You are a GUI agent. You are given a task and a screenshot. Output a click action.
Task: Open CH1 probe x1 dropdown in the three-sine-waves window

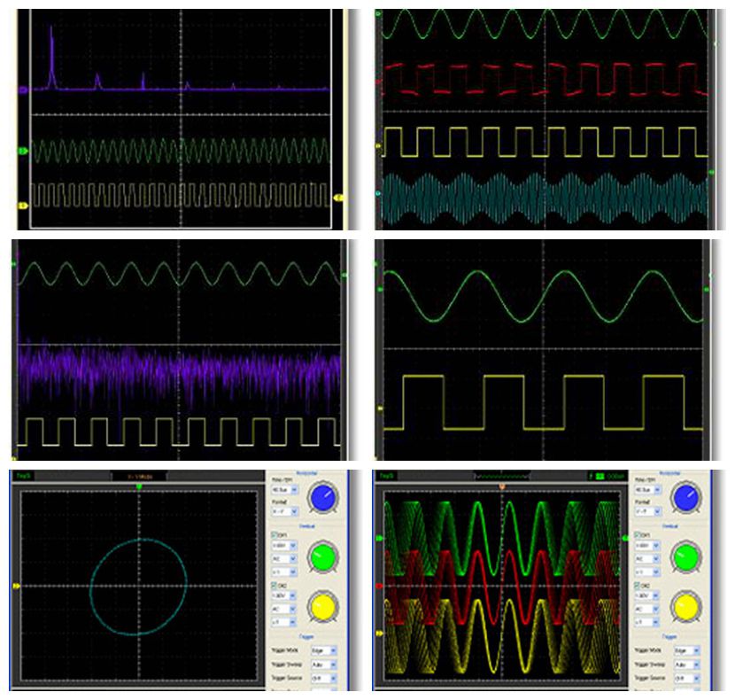pos(648,572)
